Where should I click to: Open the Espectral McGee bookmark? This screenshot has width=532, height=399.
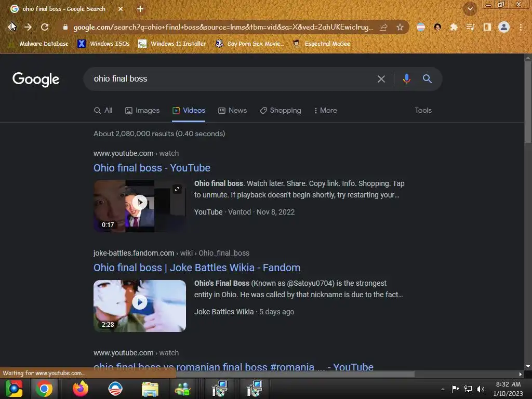(x=321, y=44)
